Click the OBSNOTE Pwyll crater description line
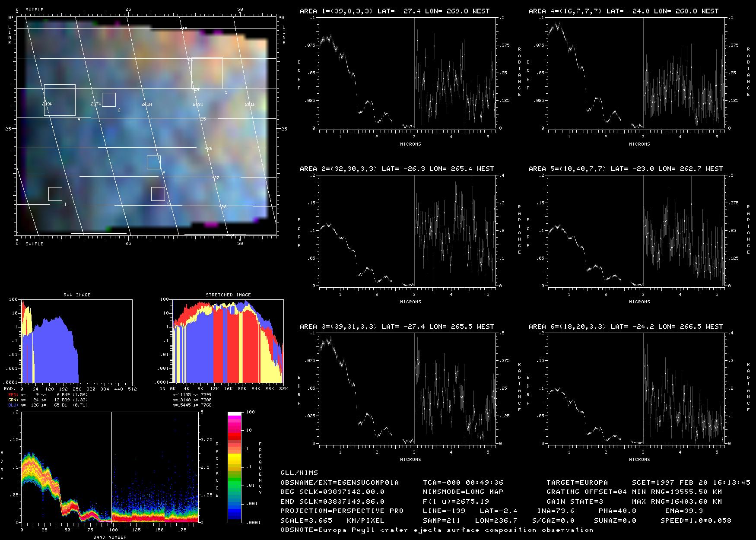Screen dimensions: 756x540 coord(437,530)
